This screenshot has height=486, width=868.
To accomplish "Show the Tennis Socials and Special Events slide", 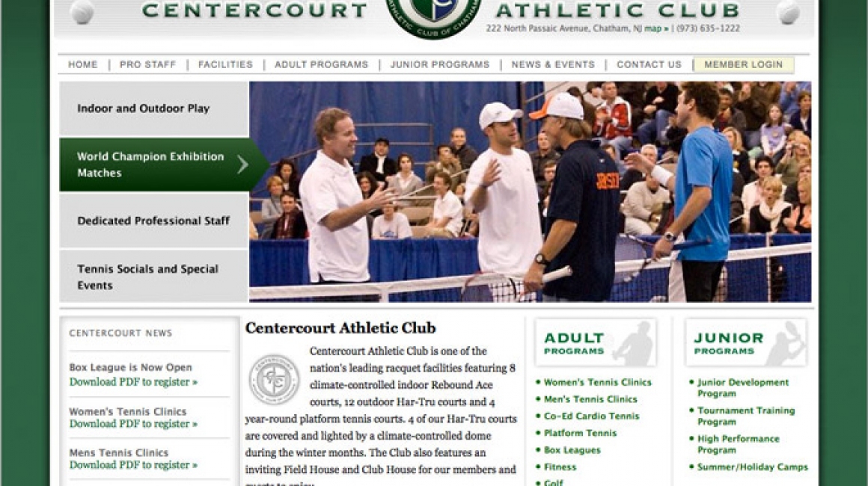I will coord(154,277).
